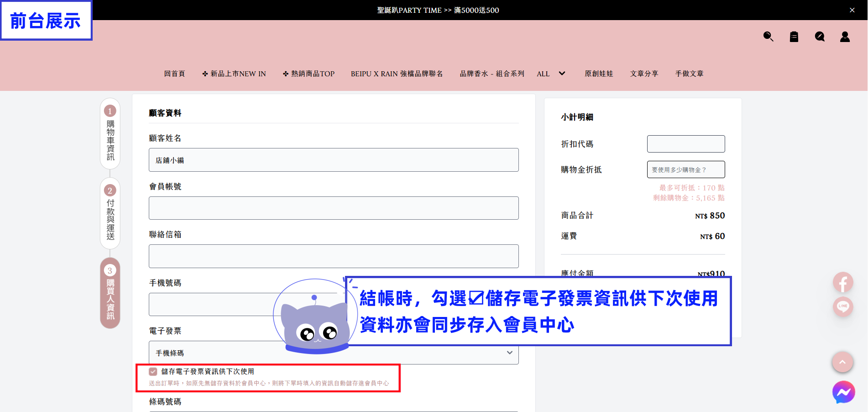
Task: Close the top announcement banner
Action: coord(852,10)
